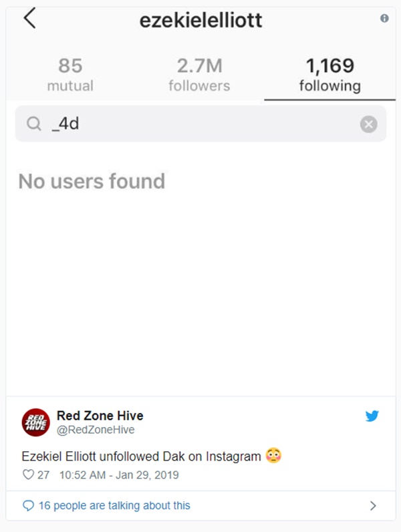401x532 pixels.
Task: Switch to the 85 mutual tab
Action: (70, 75)
